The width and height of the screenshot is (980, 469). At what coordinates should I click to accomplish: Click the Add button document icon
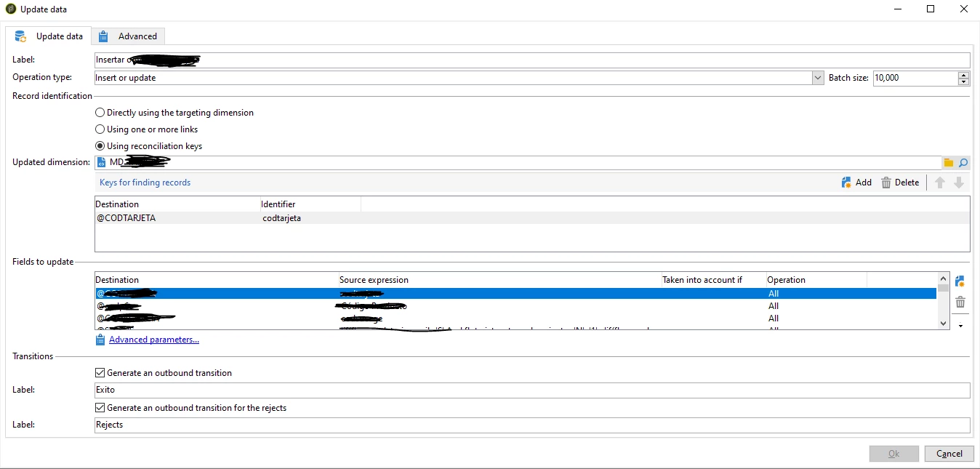tap(846, 183)
